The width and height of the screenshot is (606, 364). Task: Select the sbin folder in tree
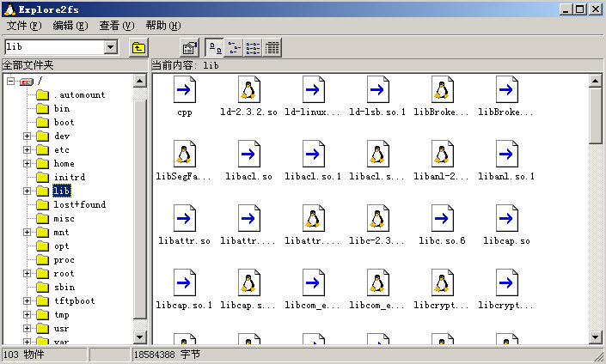pos(64,288)
